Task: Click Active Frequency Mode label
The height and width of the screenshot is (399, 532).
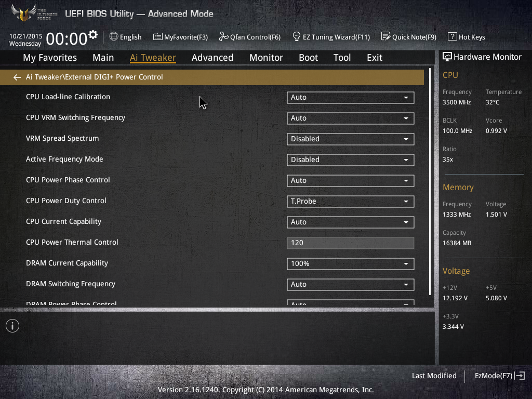Action: pyautogui.click(x=64, y=159)
